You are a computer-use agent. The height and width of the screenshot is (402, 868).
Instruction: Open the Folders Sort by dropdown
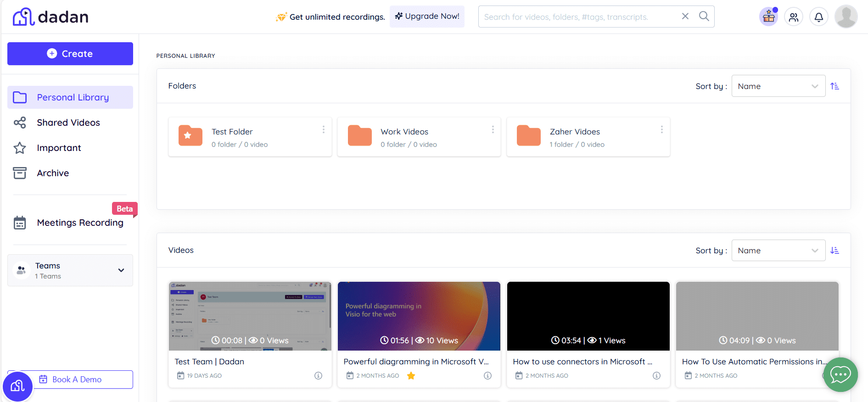click(x=778, y=86)
